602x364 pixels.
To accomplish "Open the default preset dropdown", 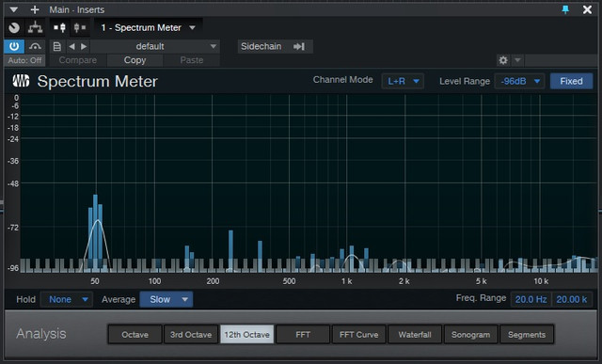I will click(x=155, y=46).
